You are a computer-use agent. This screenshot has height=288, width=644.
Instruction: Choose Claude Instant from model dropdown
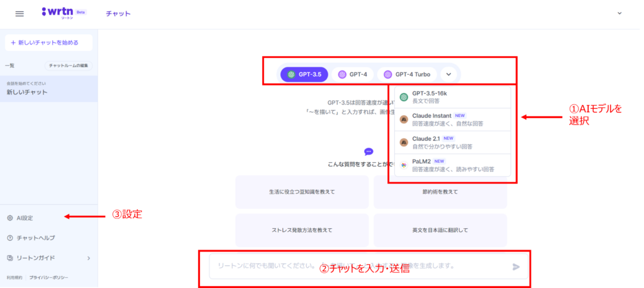[453, 119]
